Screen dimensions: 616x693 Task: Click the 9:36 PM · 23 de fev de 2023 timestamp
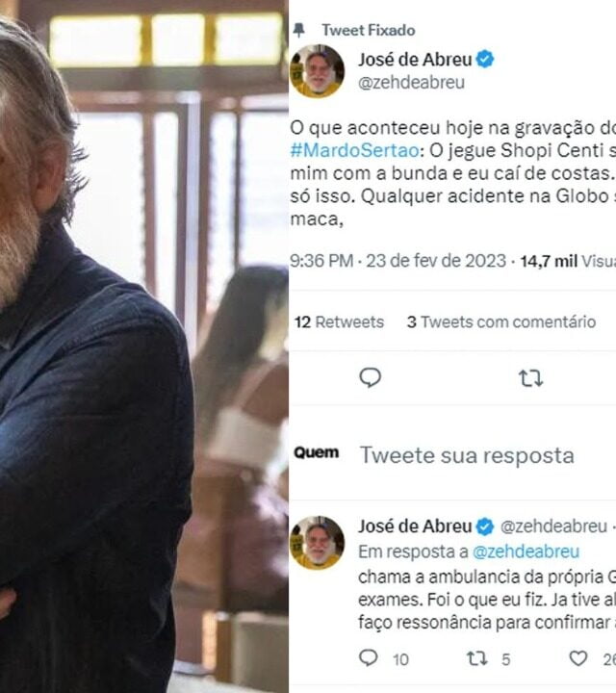(398, 261)
